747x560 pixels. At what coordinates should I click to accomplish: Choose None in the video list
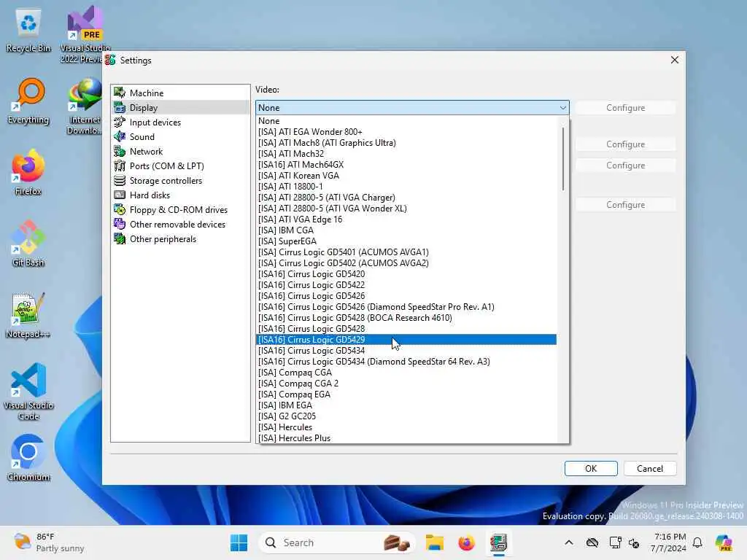[406, 121]
